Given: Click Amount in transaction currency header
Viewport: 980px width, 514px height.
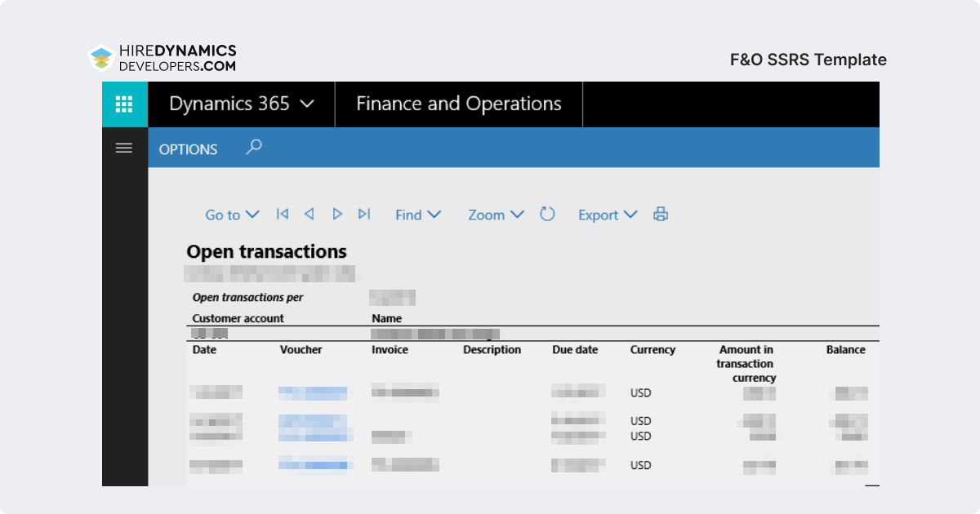Looking at the screenshot, I should click(746, 364).
